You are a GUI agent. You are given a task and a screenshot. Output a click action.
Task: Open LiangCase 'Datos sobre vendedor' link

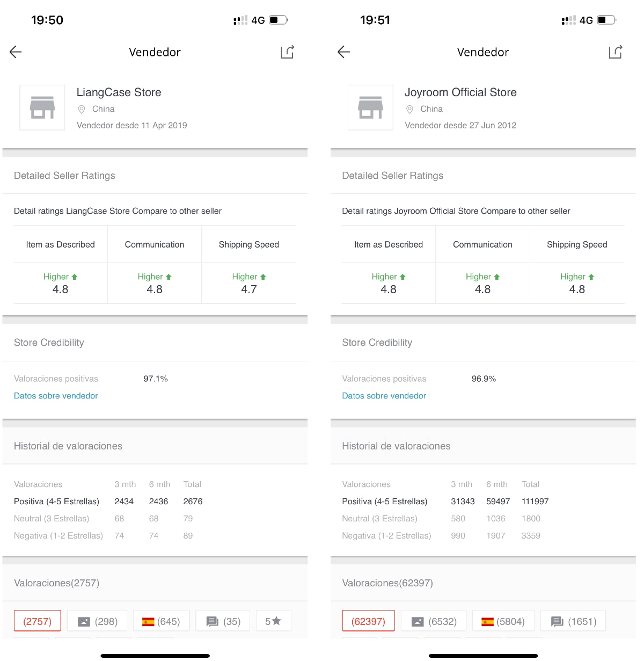[56, 396]
